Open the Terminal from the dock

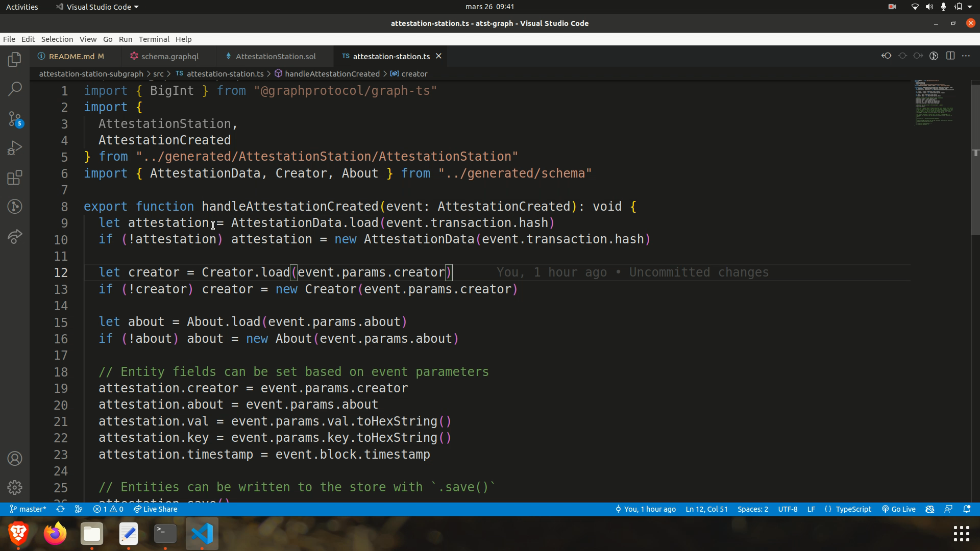[x=165, y=534]
